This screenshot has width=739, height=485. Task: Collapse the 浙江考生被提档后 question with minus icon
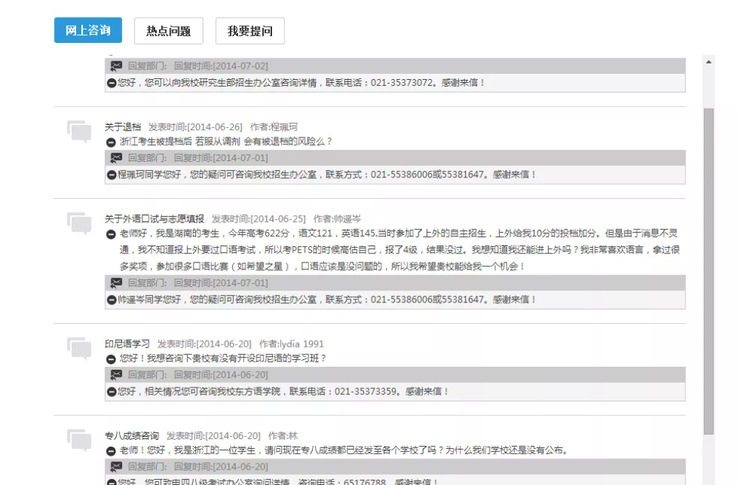tap(112, 142)
